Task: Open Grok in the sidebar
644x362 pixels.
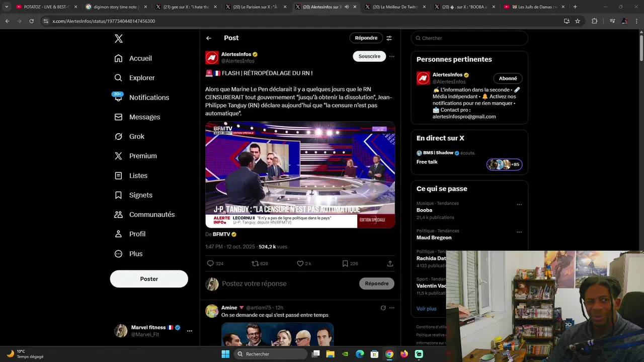Action: tap(130, 137)
